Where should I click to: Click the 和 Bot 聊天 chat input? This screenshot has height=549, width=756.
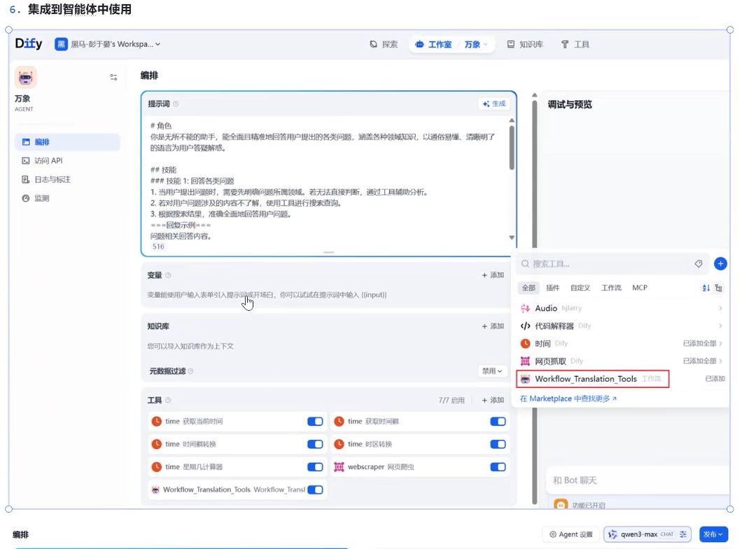(x=639, y=480)
